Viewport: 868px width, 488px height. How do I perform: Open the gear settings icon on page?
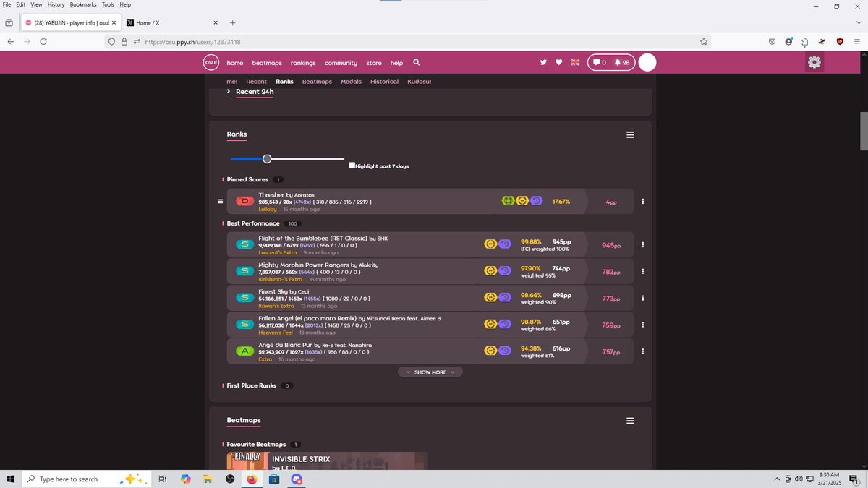(814, 62)
